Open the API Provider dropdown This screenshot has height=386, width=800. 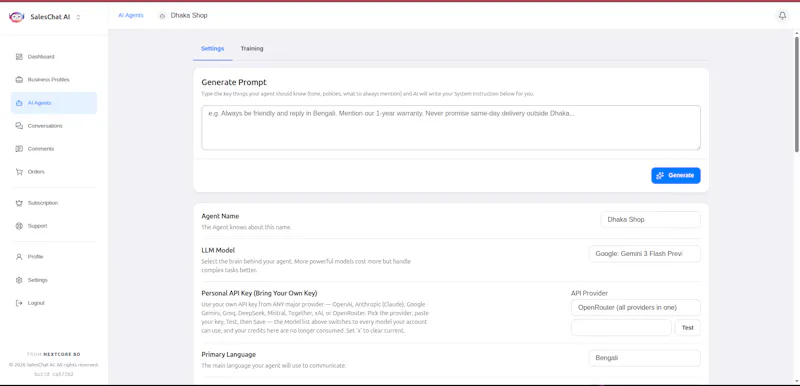pyautogui.click(x=636, y=307)
